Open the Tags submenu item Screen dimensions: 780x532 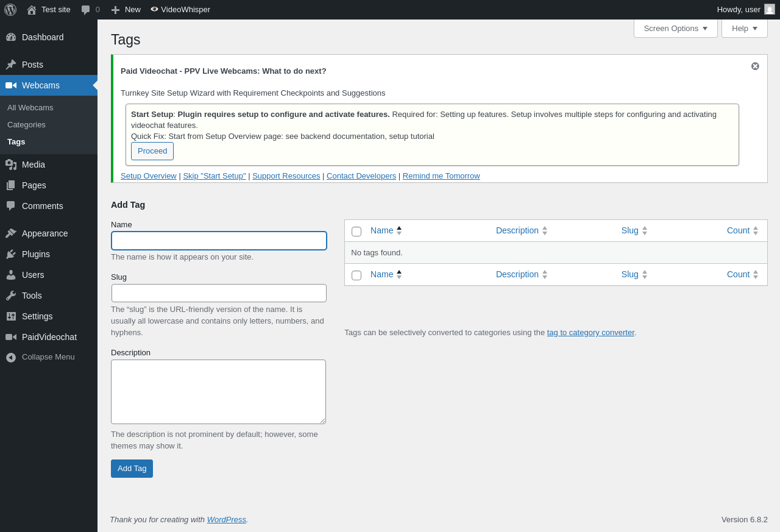pyautogui.click(x=16, y=141)
